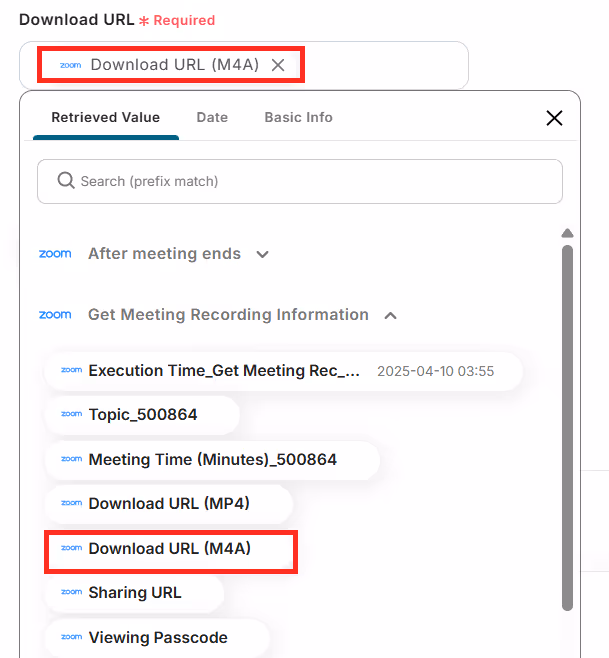Select the Topic_500864 value
609x658 pixels.
142,415
